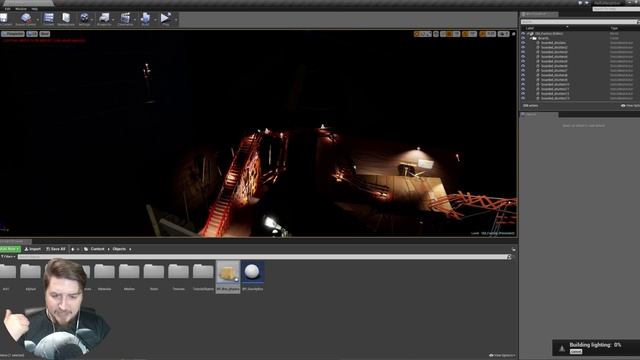
Task: Toggle visibility eye of first boarded_shutters row
Action: coord(523,42)
